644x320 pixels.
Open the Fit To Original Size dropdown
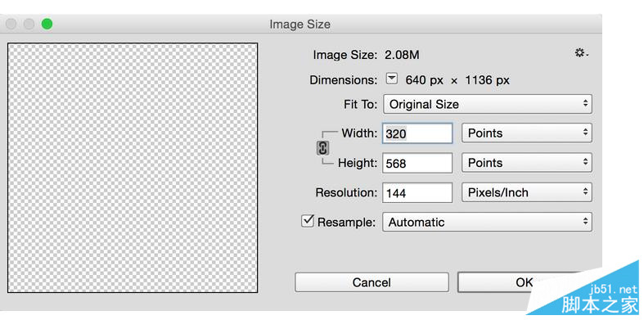tap(488, 104)
